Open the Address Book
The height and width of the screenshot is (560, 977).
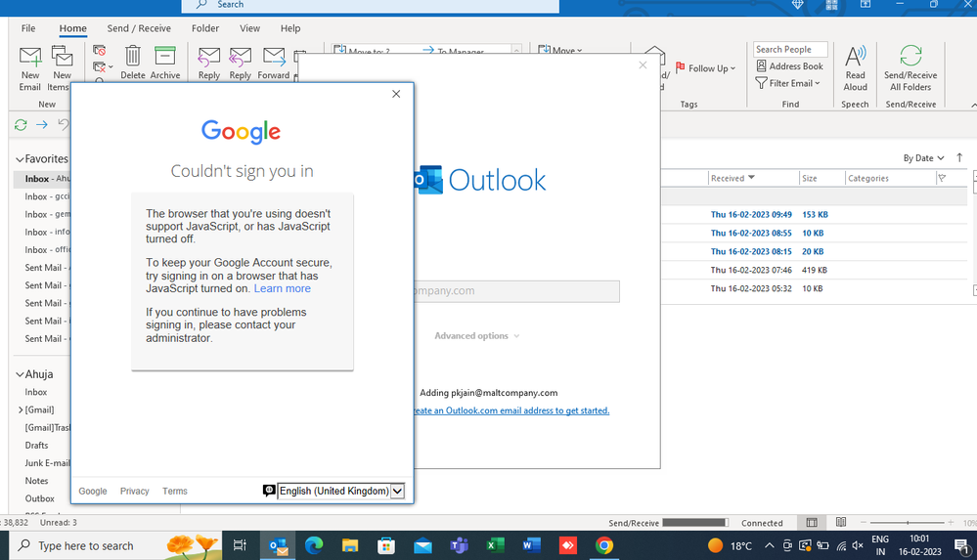tap(789, 66)
